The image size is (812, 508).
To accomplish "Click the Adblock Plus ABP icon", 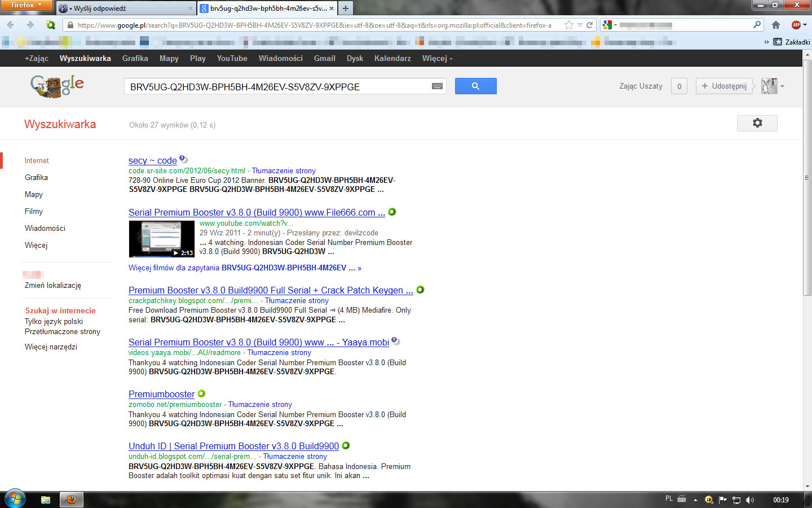I will 796,25.
